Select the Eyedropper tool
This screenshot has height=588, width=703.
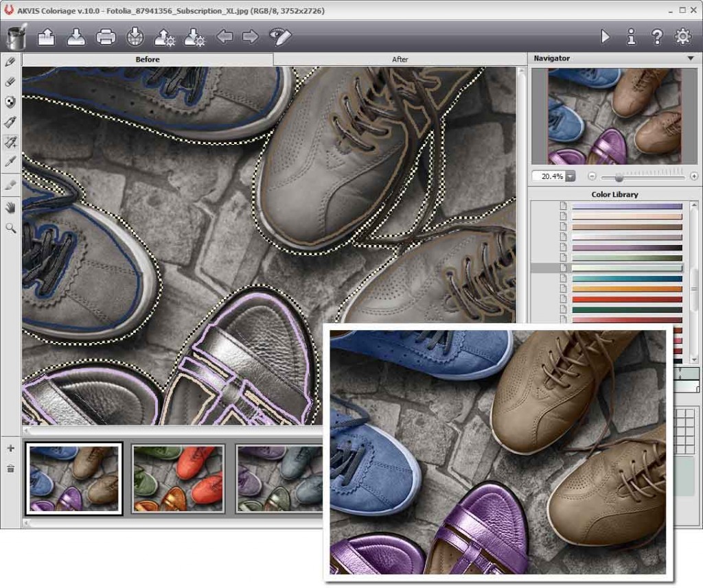10,162
